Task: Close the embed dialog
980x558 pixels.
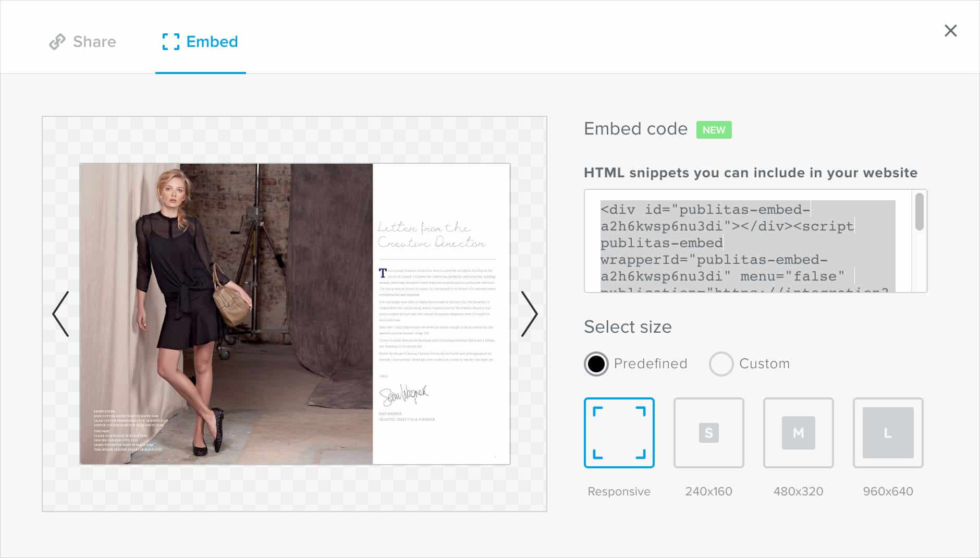Action: coord(951,31)
